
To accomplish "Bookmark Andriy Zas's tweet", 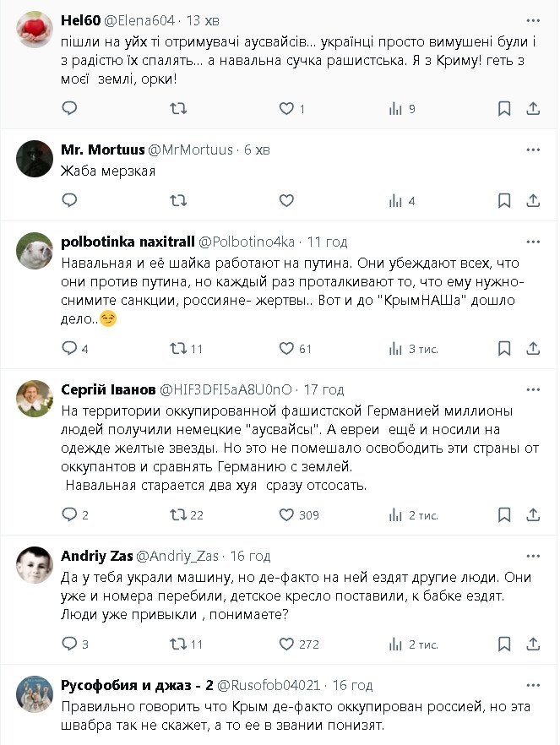I will pyautogui.click(x=504, y=644).
